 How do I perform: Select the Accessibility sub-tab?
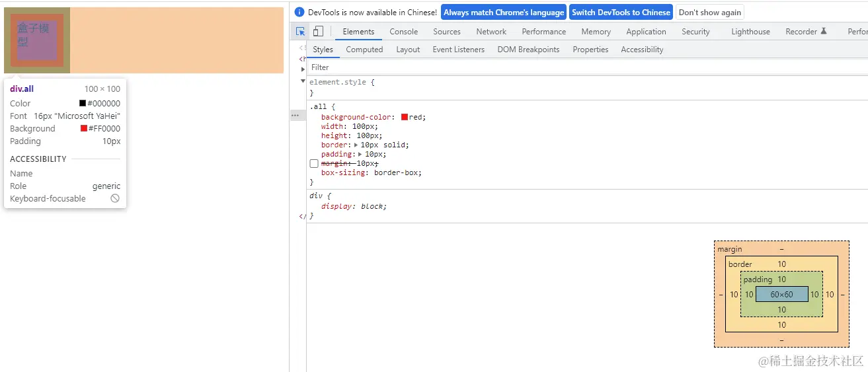coord(642,50)
